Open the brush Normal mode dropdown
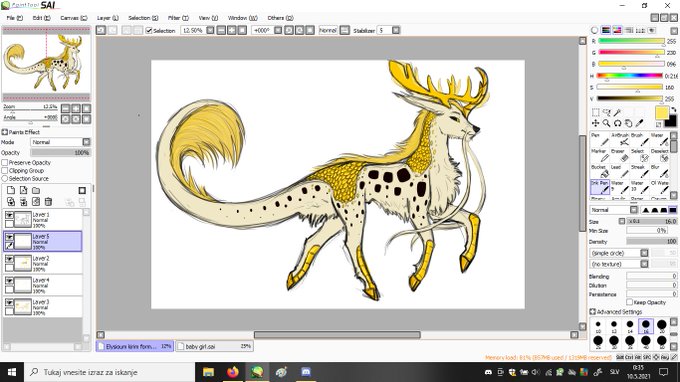The image size is (680, 382). pos(634,210)
